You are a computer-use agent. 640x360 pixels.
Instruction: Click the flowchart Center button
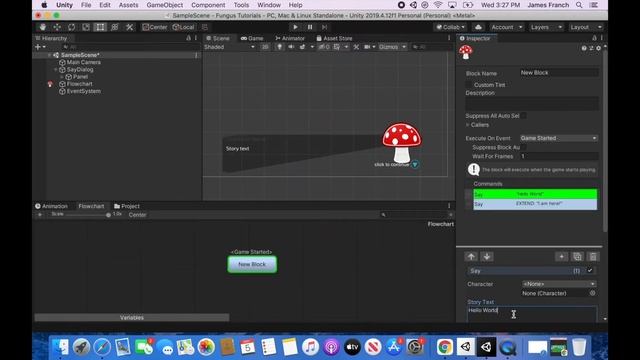pyautogui.click(x=138, y=215)
